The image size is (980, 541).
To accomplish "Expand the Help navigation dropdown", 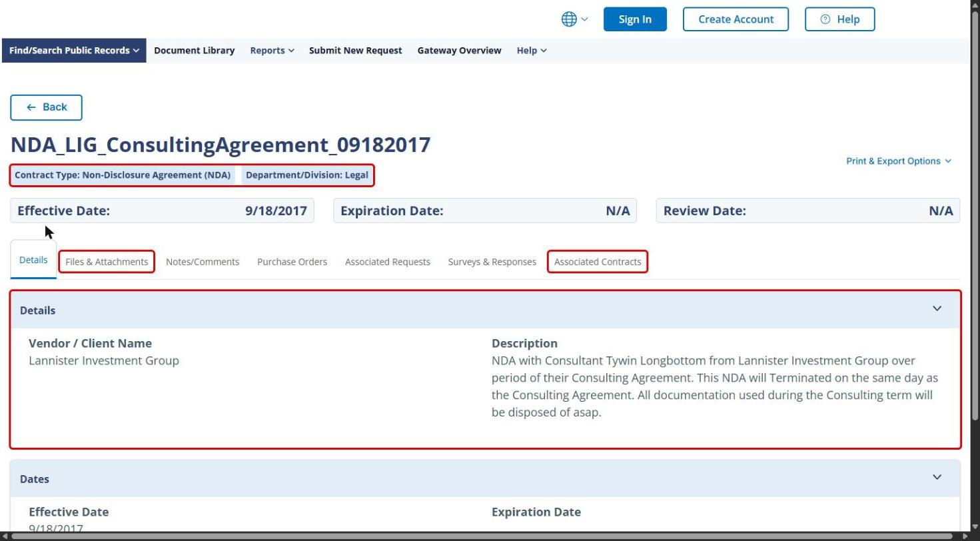I will coord(532,51).
